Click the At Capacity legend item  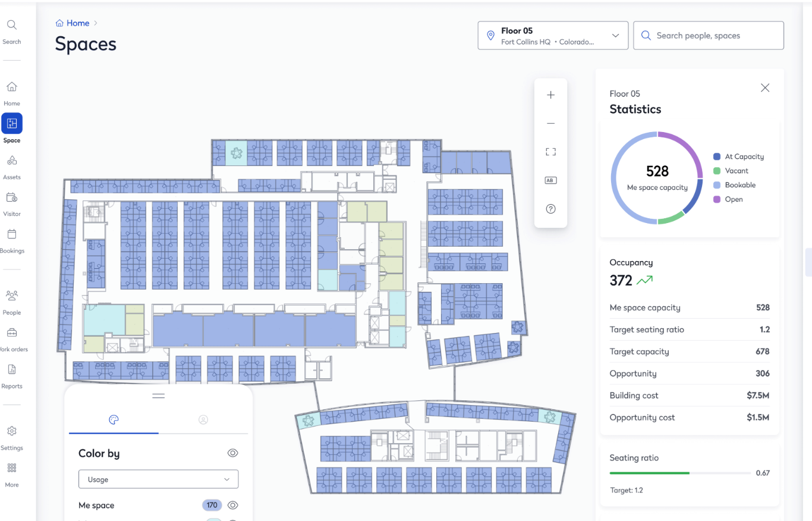point(738,156)
